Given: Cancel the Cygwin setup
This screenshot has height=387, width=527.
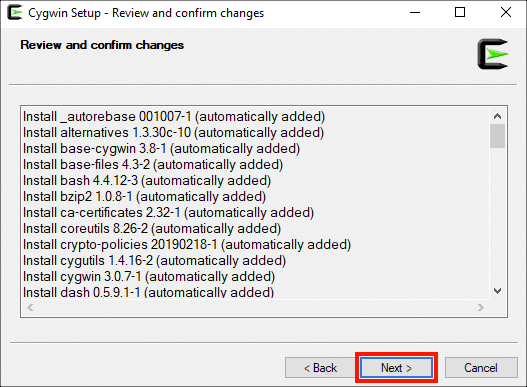Looking at the screenshot, I should coord(481,367).
